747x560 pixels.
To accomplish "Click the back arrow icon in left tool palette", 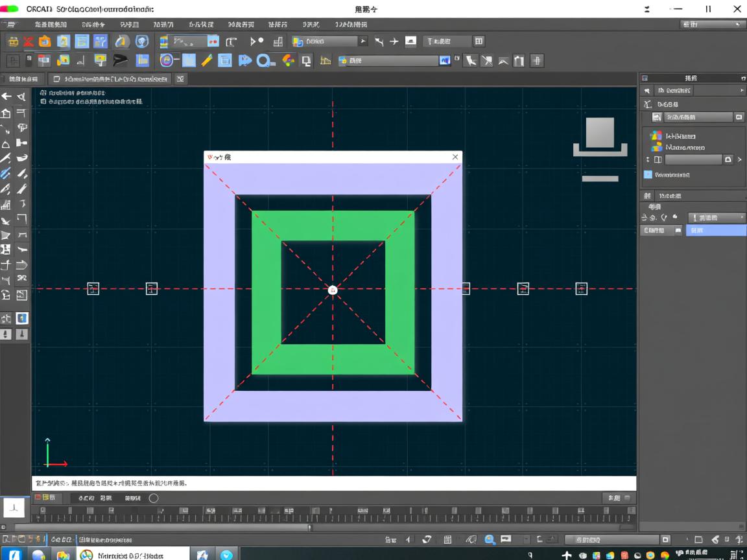I will [x=6, y=97].
